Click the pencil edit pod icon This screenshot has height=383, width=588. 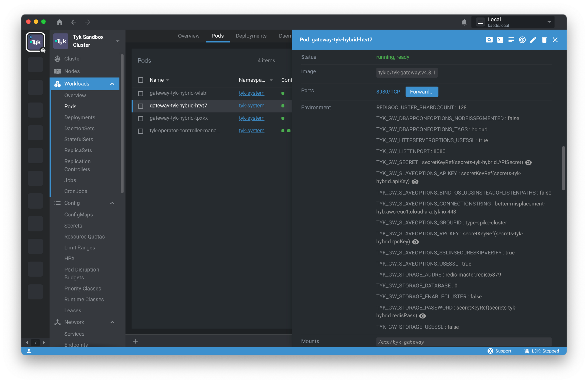point(533,40)
